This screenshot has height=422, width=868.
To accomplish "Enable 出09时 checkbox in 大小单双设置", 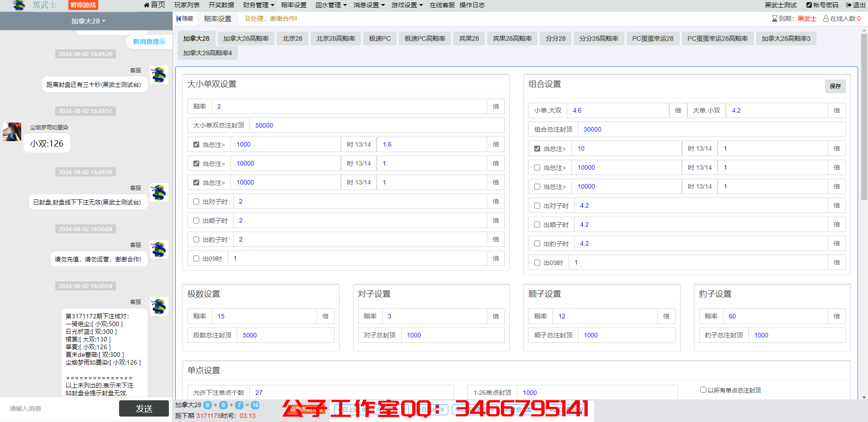I will tap(196, 259).
